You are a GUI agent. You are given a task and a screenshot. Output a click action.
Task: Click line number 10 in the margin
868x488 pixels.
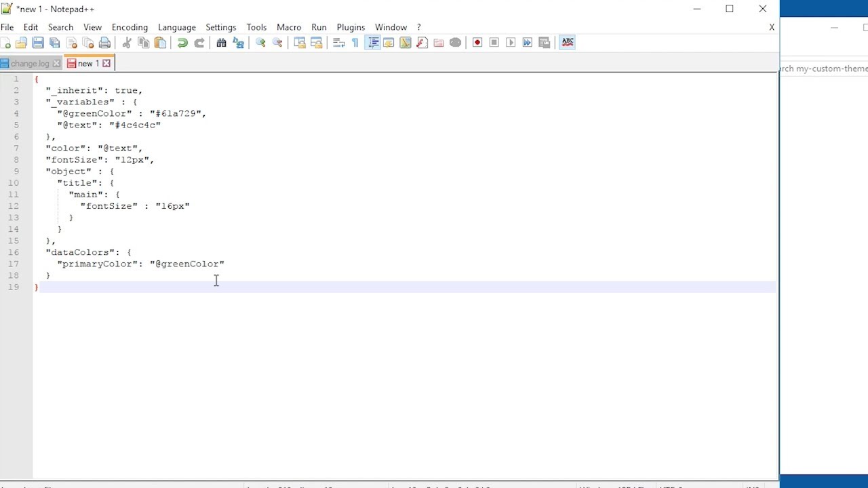[14, 183]
